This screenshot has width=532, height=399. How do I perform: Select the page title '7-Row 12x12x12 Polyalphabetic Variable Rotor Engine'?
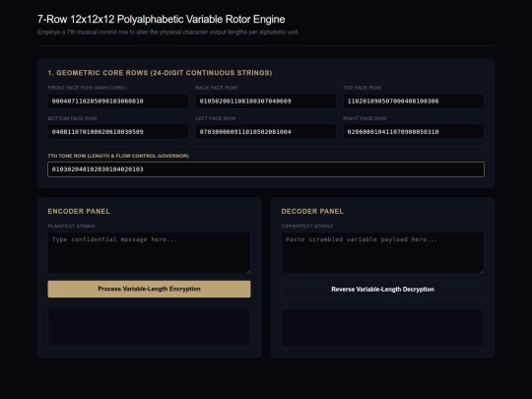162,20
